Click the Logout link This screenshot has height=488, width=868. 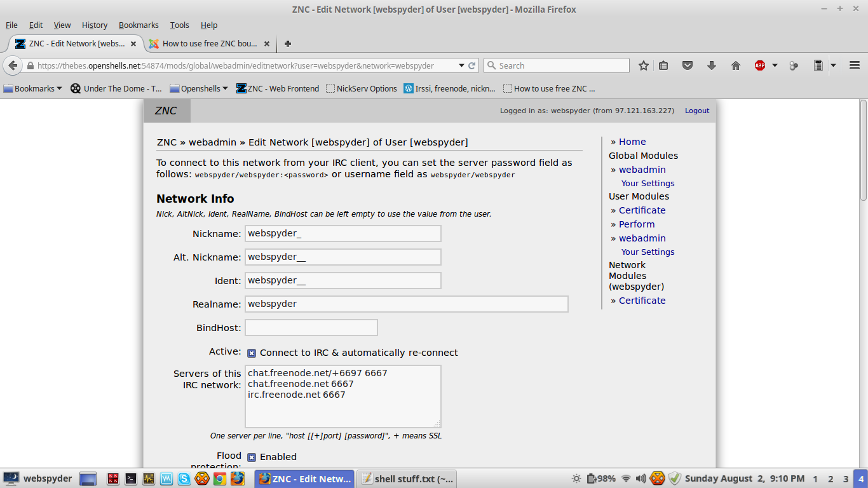pyautogui.click(x=697, y=111)
